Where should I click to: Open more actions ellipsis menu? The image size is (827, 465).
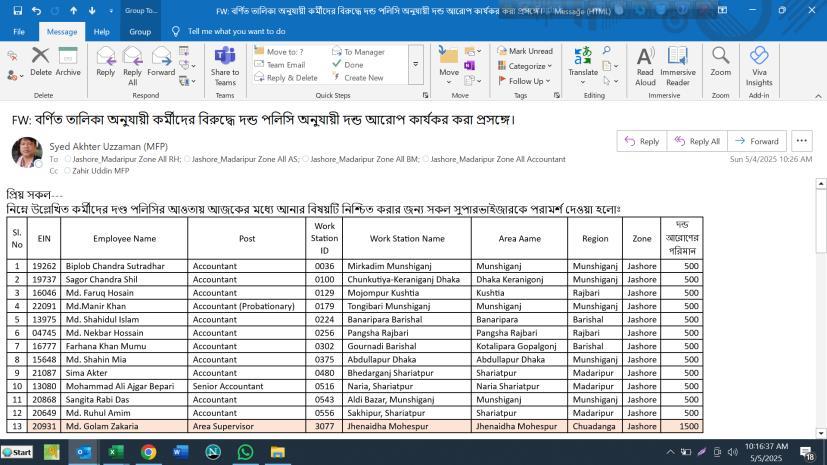tap(802, 141)
